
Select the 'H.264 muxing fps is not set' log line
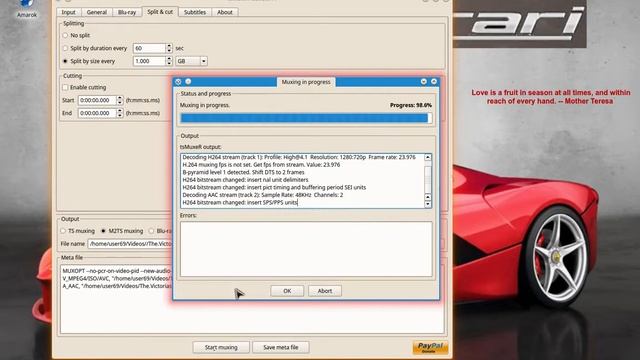[261, 165]
